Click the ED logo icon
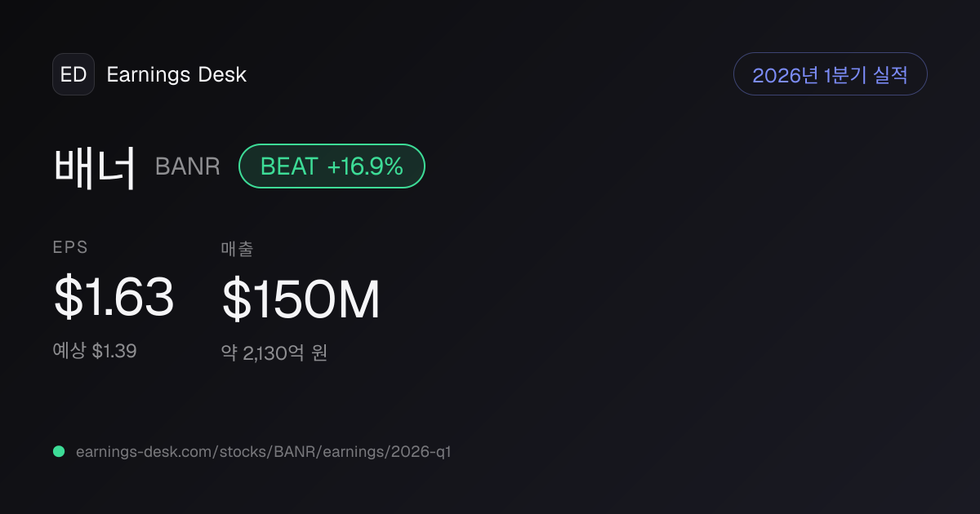The width and height of the screenshot is (980, 514). [x=73, y=74]
